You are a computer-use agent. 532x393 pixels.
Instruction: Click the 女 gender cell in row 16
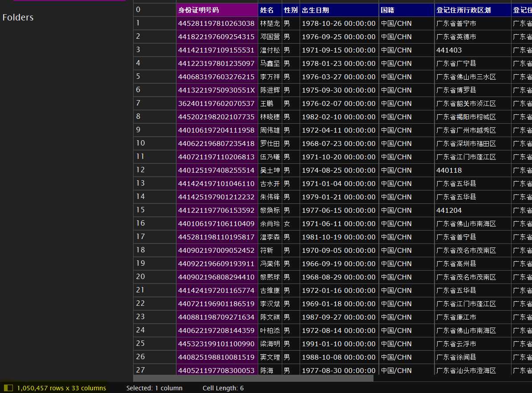click(291, 223)
